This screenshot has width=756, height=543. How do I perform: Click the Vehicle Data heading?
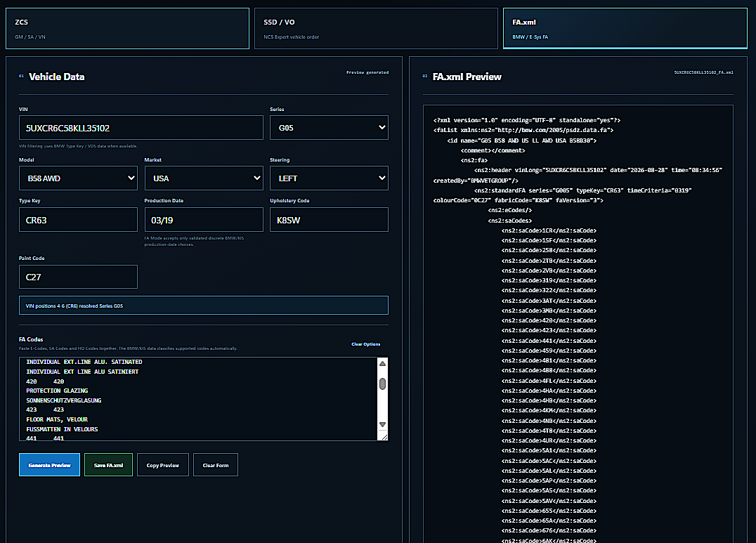pos(56,77)
